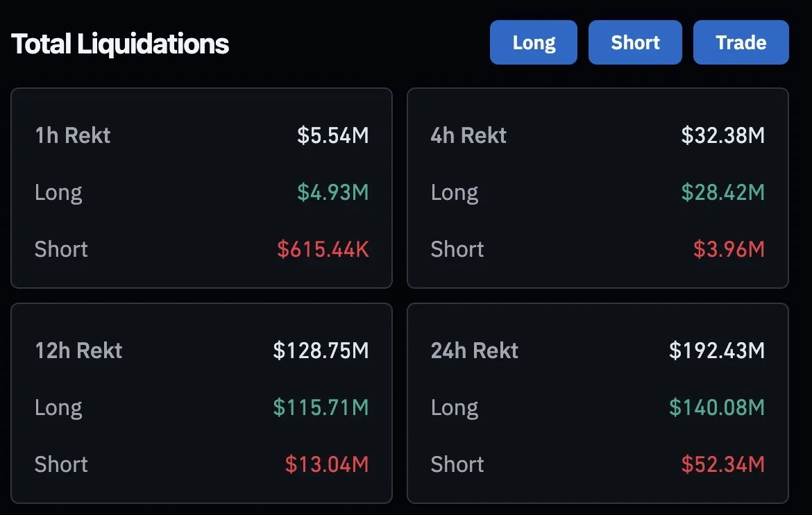This screenshot has height=515, width=812.
Task: Click the 1h total $5.54M value
Action: [x=333, y=135]
